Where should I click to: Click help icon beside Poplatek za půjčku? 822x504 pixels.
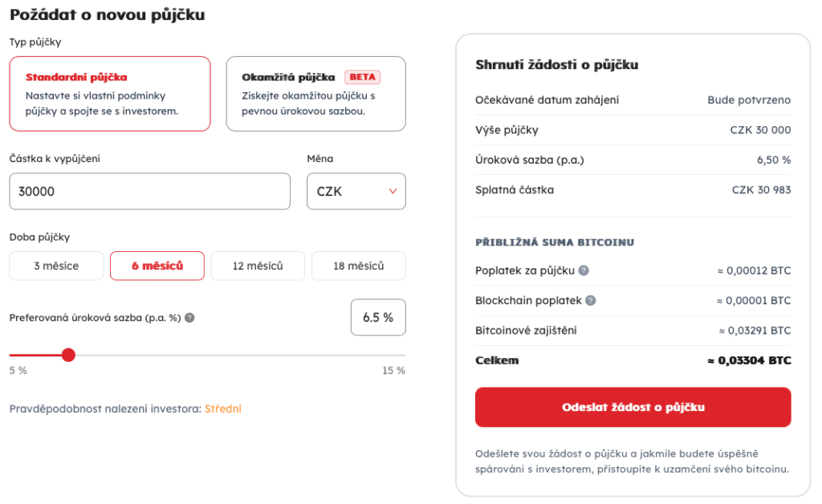584,270
